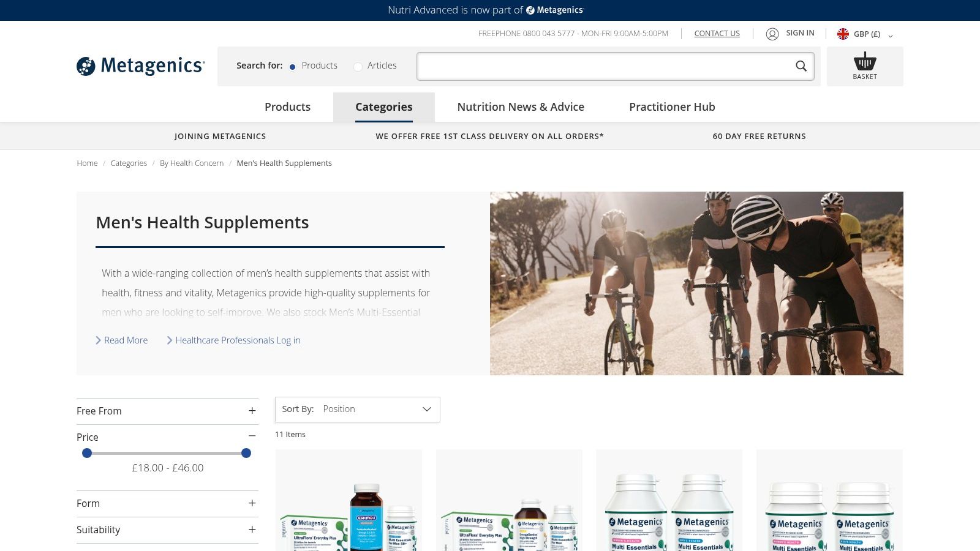Click the CONTACT US link
Viewport: 980px width, 551px height.
pyautogui.click(x=717, y=34)
